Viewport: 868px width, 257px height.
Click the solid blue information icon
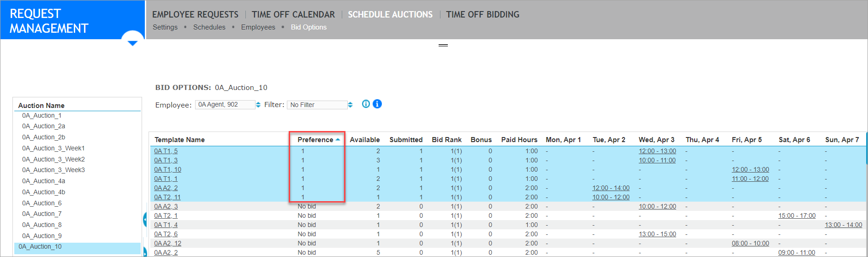[x=377, y=104]
